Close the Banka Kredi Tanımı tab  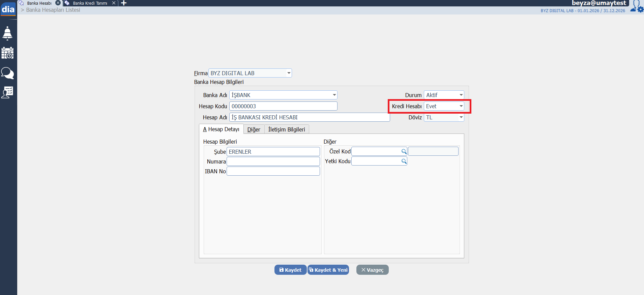(x=114, y=3)
